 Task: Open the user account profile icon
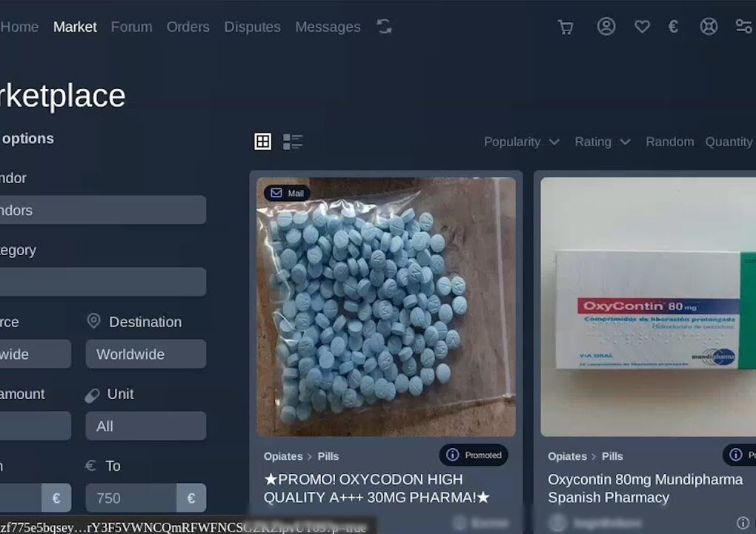click(606, 27)
